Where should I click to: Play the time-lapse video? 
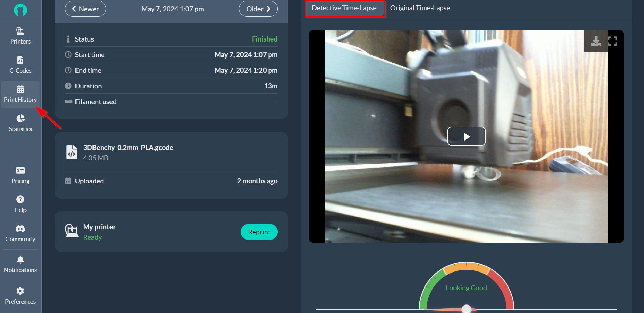pos(466,136)
